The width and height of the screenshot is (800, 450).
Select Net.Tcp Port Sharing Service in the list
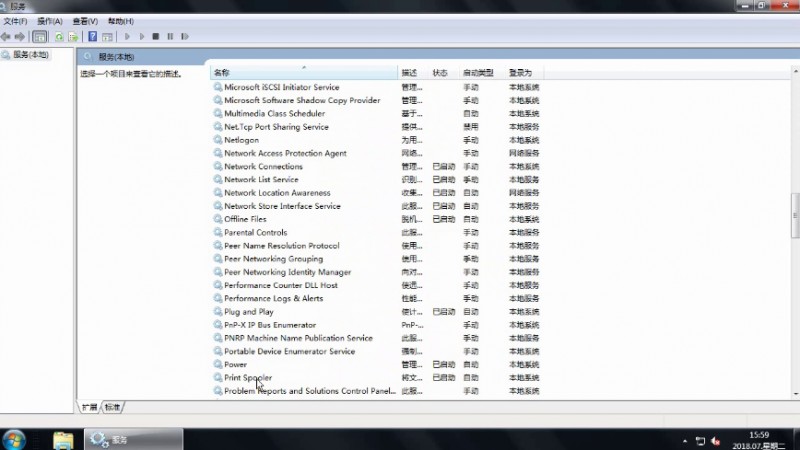tap(276, 127)
